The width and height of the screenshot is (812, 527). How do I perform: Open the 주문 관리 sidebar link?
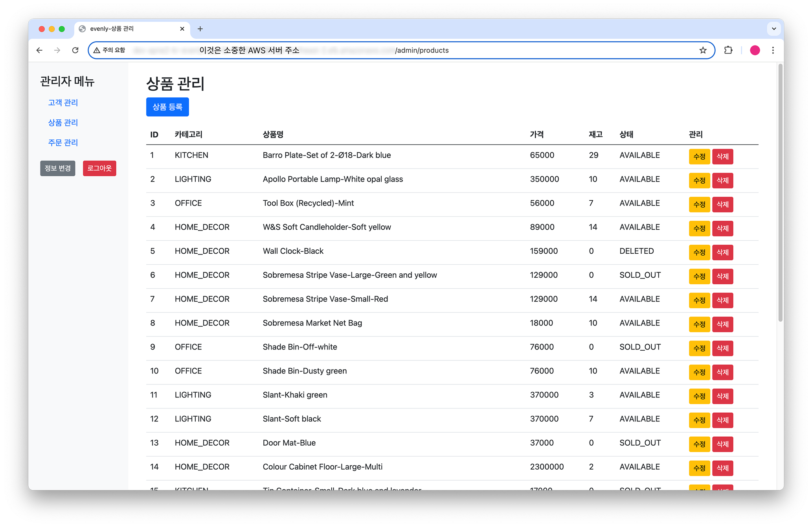click(63, 143)
